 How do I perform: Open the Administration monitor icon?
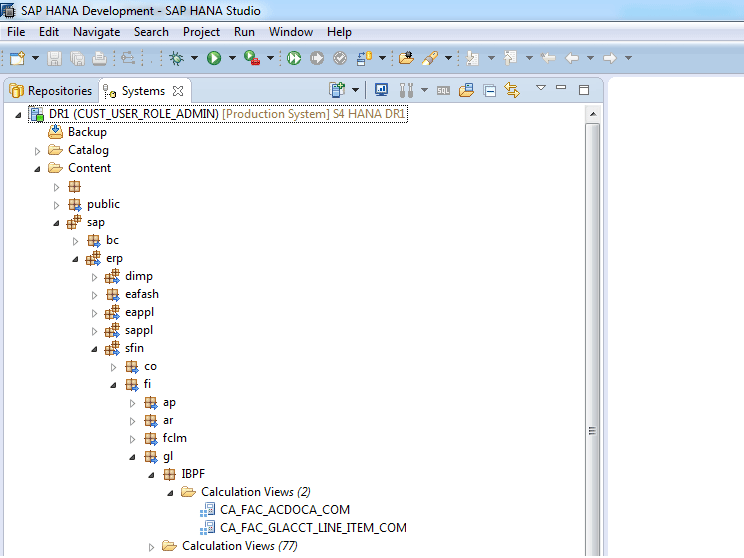pos(381,90)
